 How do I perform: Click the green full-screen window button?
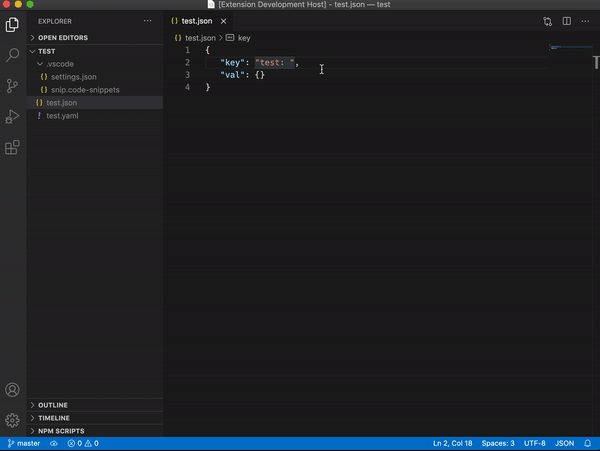tap(30, 5)
